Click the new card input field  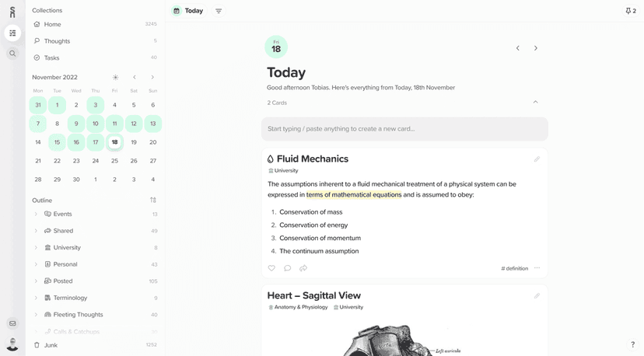(404, 129)
